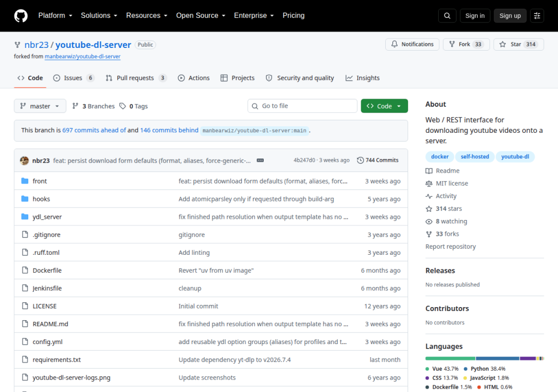This screenshot has width=558, height=392.
Task: Click the Python 38.4% language entry
Action: click(x=484, y=369)
